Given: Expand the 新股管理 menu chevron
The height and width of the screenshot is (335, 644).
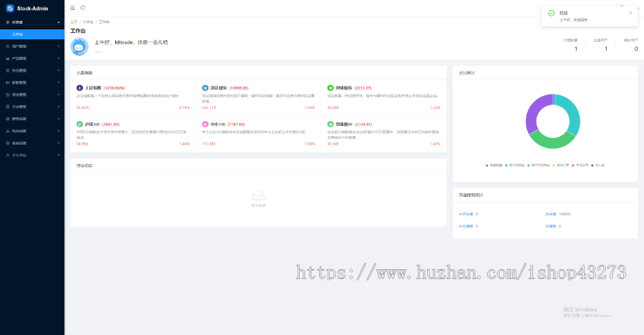Looking at the screenshot, I should [x=59, y=82].
